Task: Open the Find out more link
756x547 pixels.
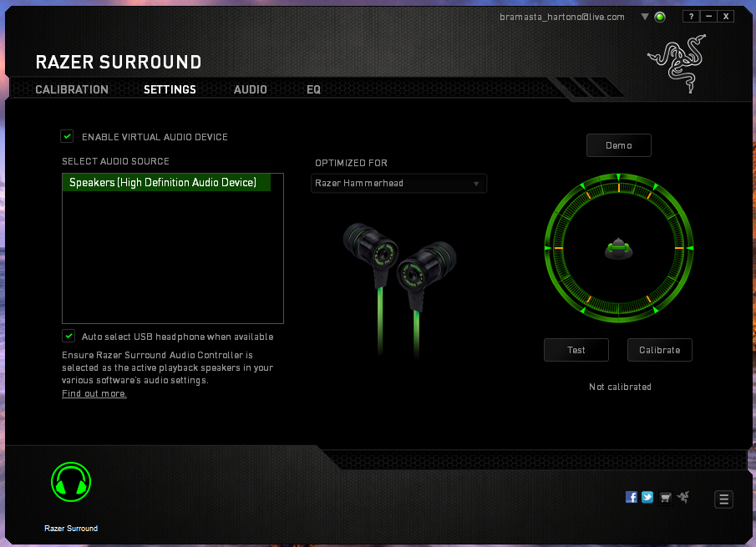Action: 94,393
